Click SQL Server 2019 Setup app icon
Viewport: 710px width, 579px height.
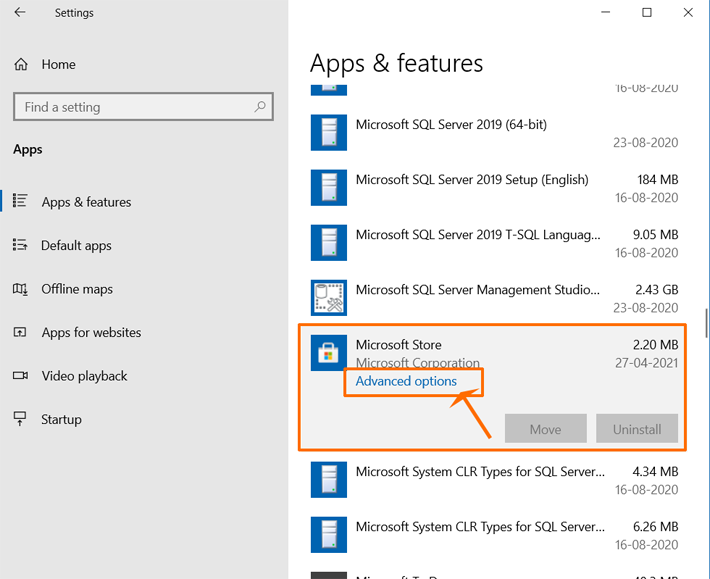click(329, 187)
